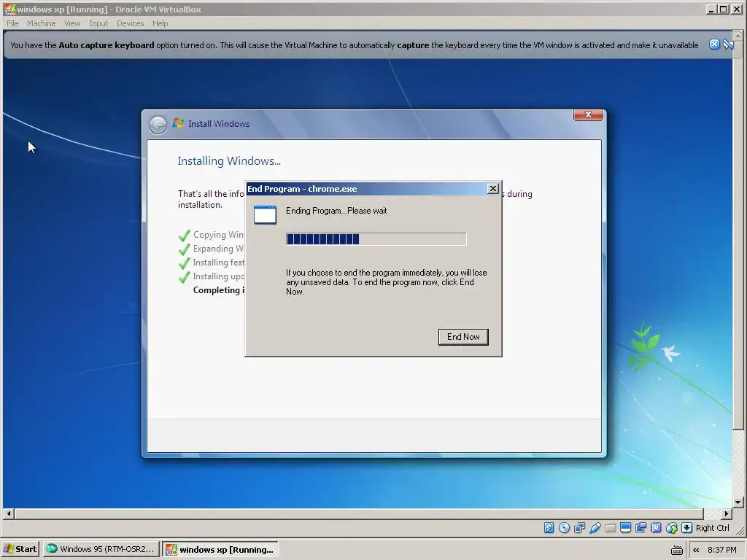Click the Ending Program progress bar
This screenshot has height=560, width=747.
coord(376,239)
